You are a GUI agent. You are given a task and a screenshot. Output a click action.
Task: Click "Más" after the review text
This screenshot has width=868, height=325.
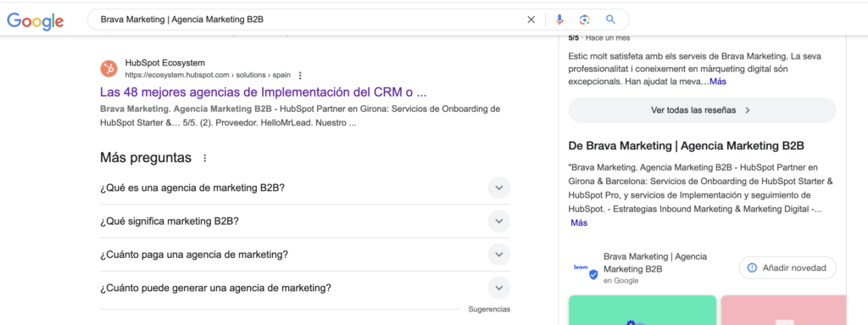coord(718,81)
